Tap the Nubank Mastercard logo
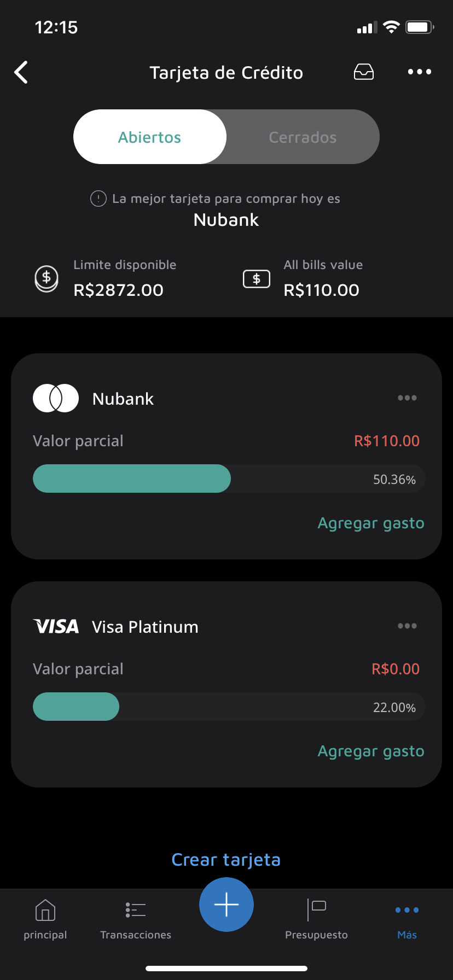The image size is (453, 980). (x=56, y=398)
